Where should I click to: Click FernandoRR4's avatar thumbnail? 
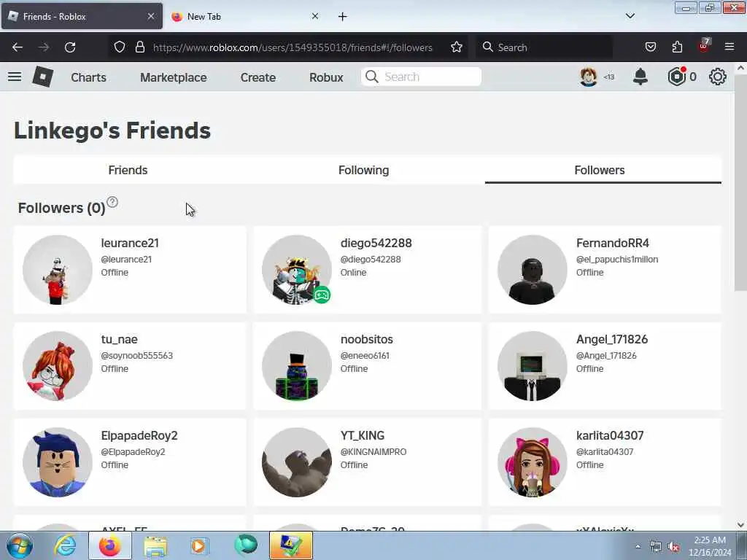532,270
